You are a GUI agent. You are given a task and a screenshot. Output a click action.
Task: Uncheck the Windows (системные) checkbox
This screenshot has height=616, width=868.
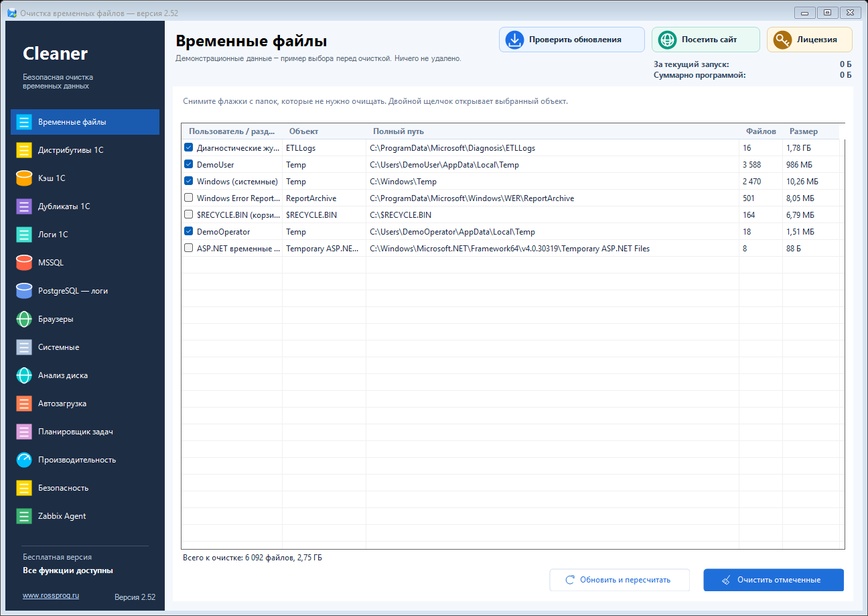click(x=188, y=181)
